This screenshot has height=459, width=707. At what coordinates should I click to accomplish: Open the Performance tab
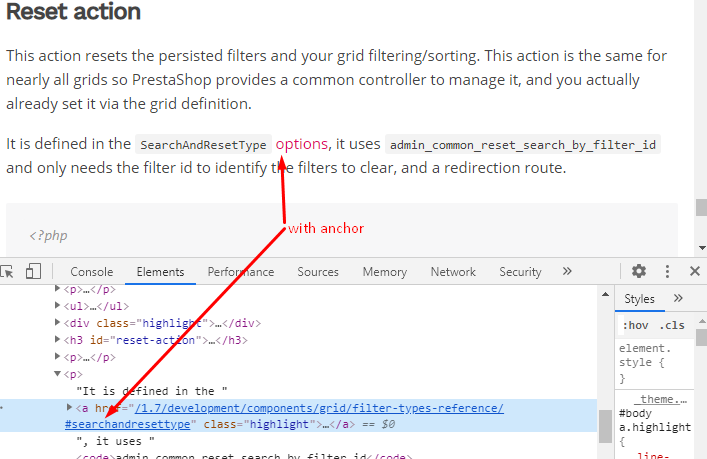click(241, 272)
